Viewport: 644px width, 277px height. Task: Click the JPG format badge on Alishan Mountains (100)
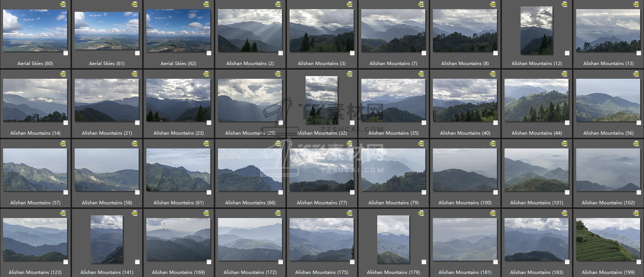click(493, 144)
